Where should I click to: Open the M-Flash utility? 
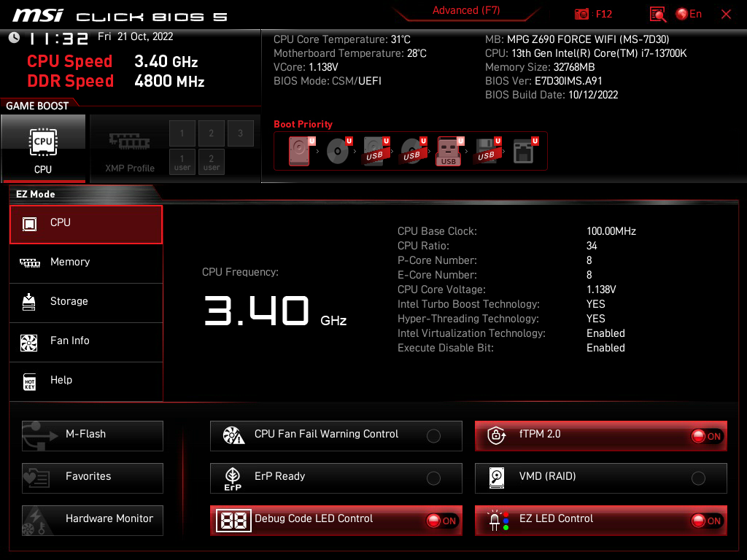[93, 435]
